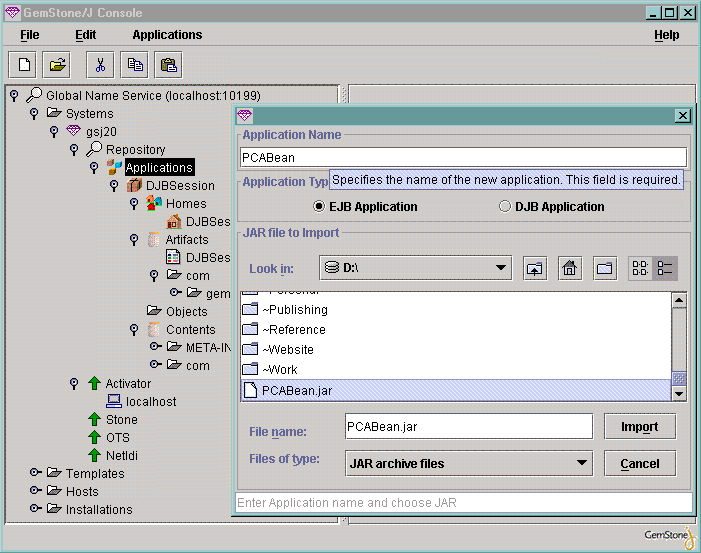The width and height of the screenshot is (701, 553).
Task: Select the ~Work folder icon
Action: 250,370
